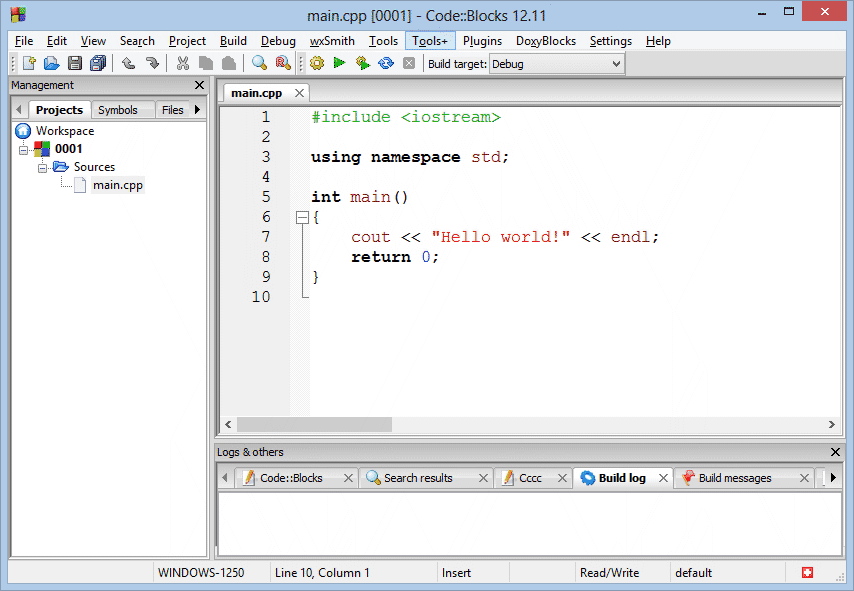Collapse the 0001 project tree node

point(24,149)
